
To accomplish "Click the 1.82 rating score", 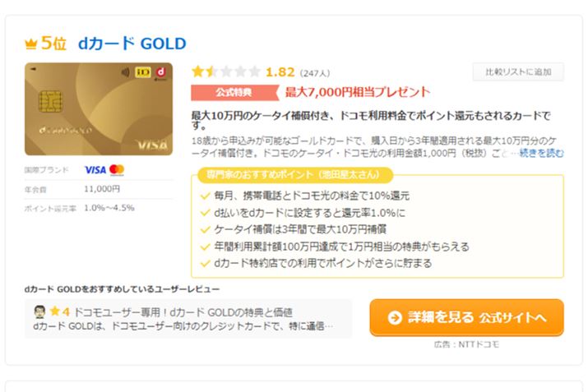I will [x=280, y=71].
